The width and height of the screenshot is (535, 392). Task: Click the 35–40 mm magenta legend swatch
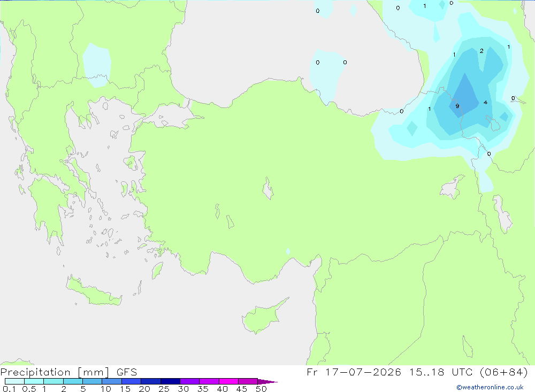point(209,381)
